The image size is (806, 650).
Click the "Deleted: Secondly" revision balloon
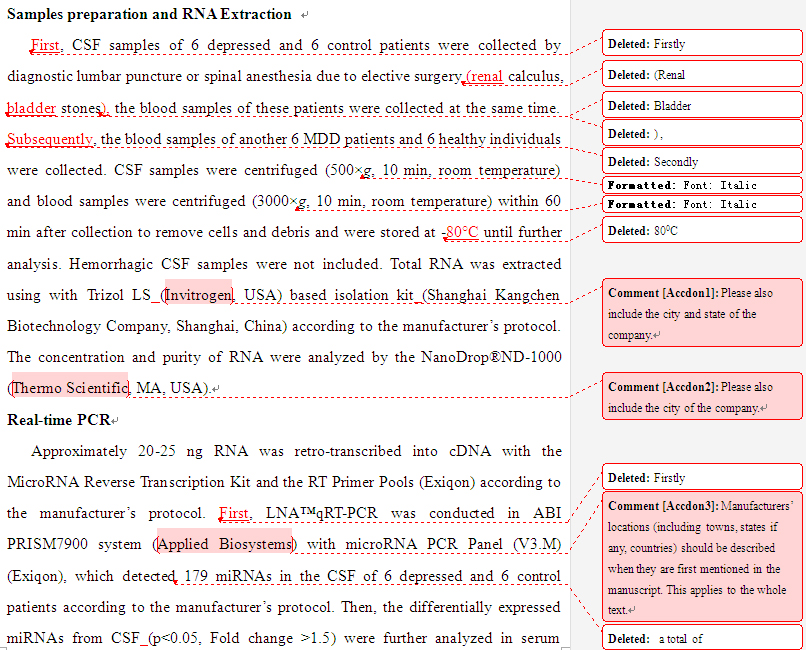[700, 160]
